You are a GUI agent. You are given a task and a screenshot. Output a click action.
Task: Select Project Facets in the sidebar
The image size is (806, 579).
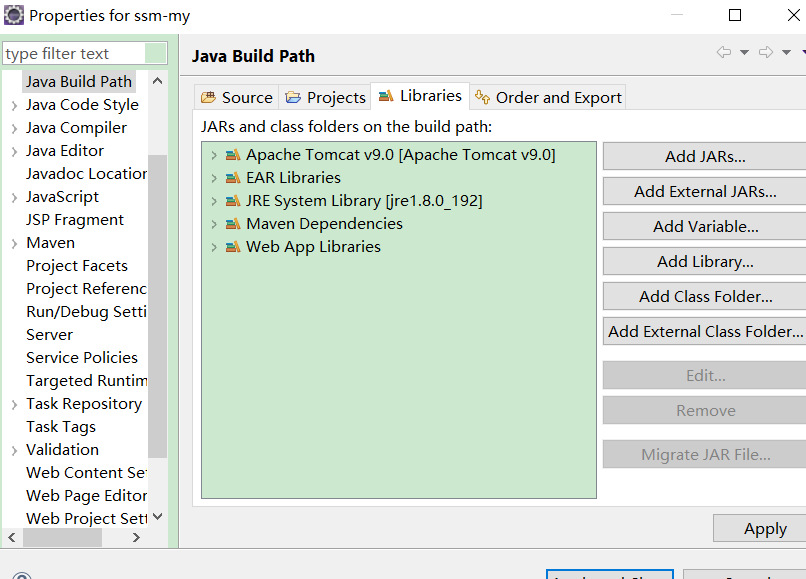[77, 266]
